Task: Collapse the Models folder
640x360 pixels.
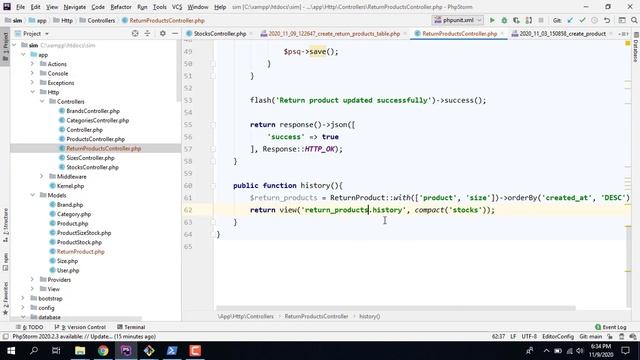Action: (32, 195)
